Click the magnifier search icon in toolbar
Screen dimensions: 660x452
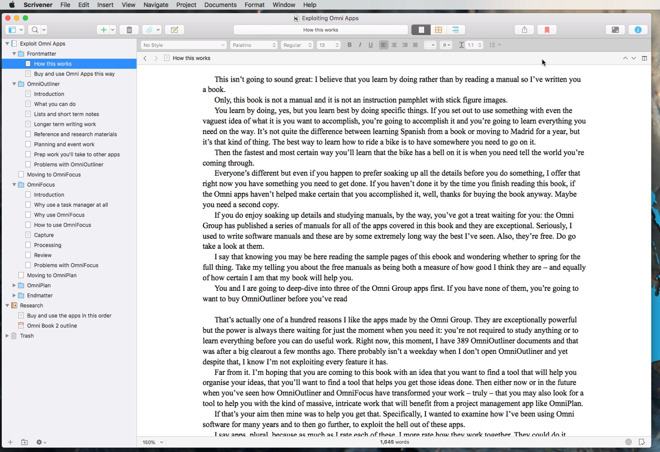[x=35, y=30]
